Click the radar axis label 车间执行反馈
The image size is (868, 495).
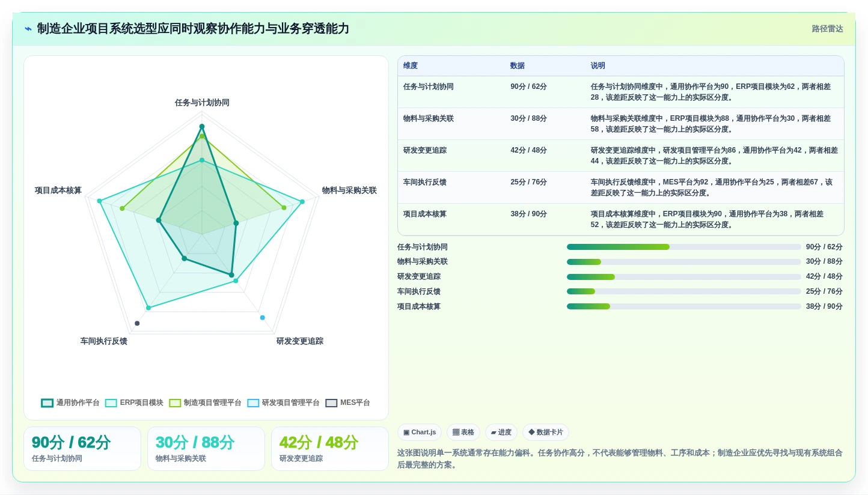click(x=104, y=341)
